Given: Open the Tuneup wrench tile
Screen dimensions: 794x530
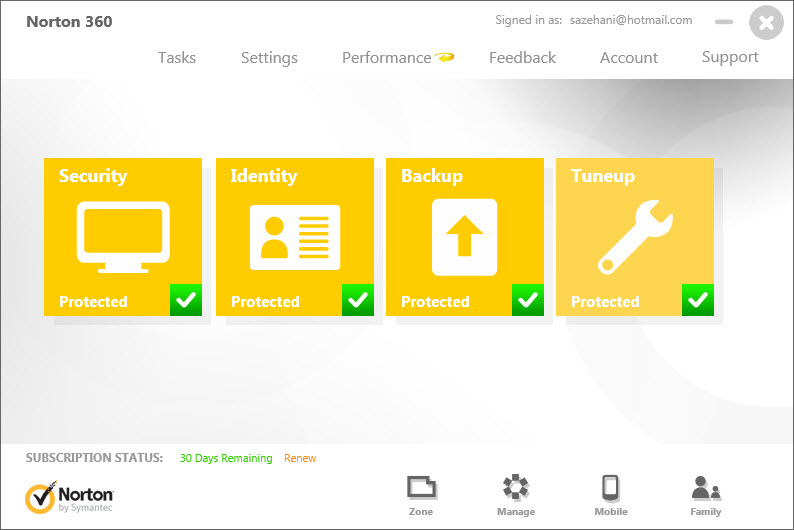Looking at the screenshot, I should [x=635, y=237].
